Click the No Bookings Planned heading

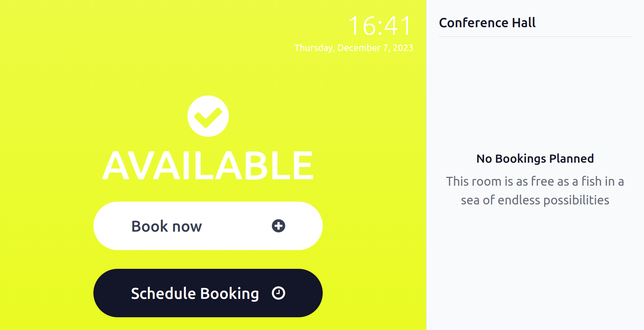[535, 158]
